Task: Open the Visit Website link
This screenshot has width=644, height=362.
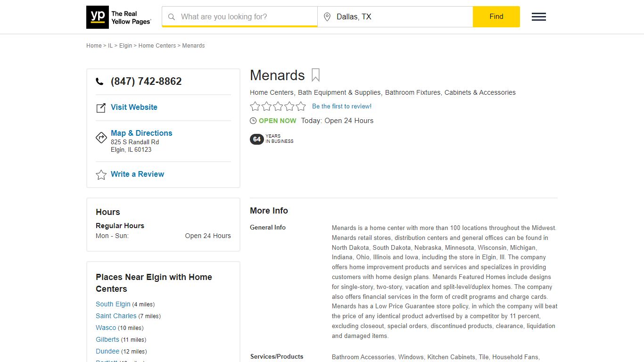Action: 134,107
